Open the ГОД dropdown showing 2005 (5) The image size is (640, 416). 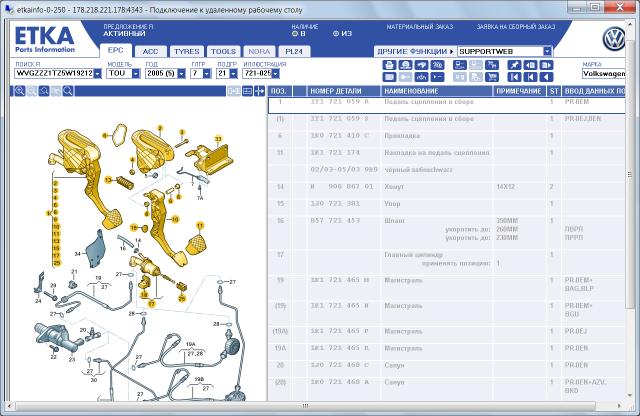182,73
